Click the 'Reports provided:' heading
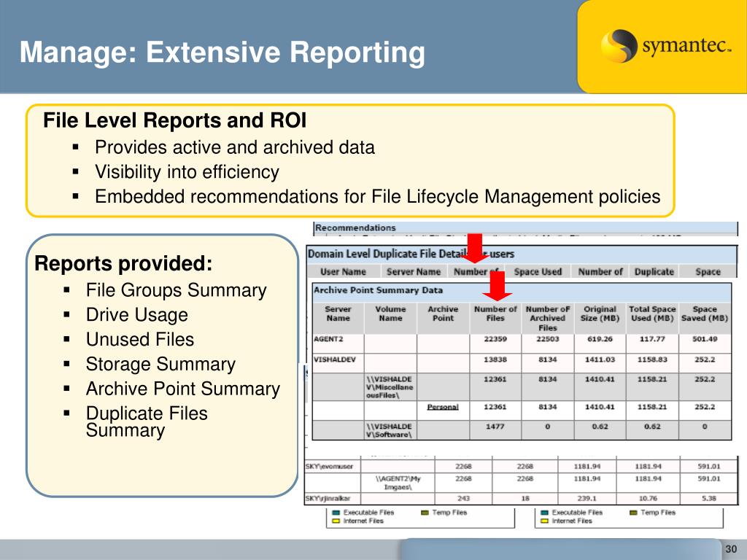Screen dimensions: 747x560 point(123,263)
